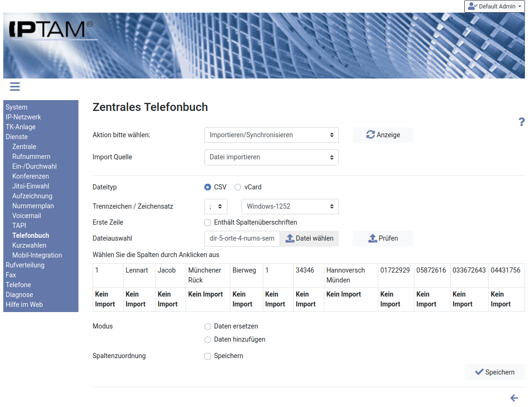Screen dimensions: 532x407
Task: Click the bottom-right Speichern button
Action: tap(494, 372)
